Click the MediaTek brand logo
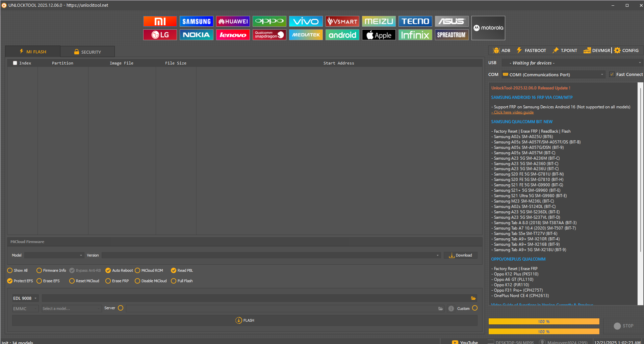The width and height of the screenshot is (644, 344). click(306, 35)
